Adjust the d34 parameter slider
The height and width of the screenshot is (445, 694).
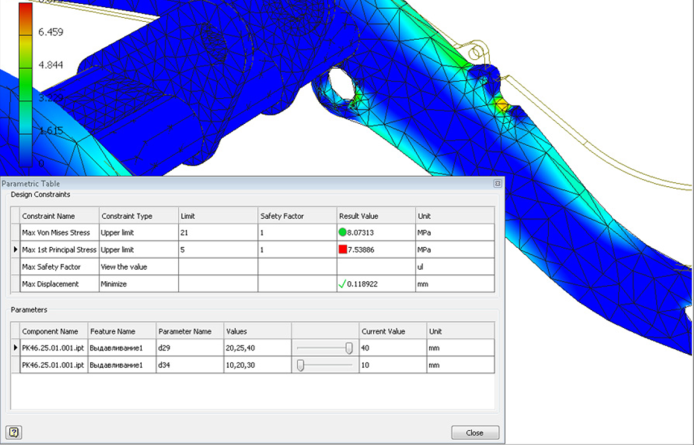point(301,365)
